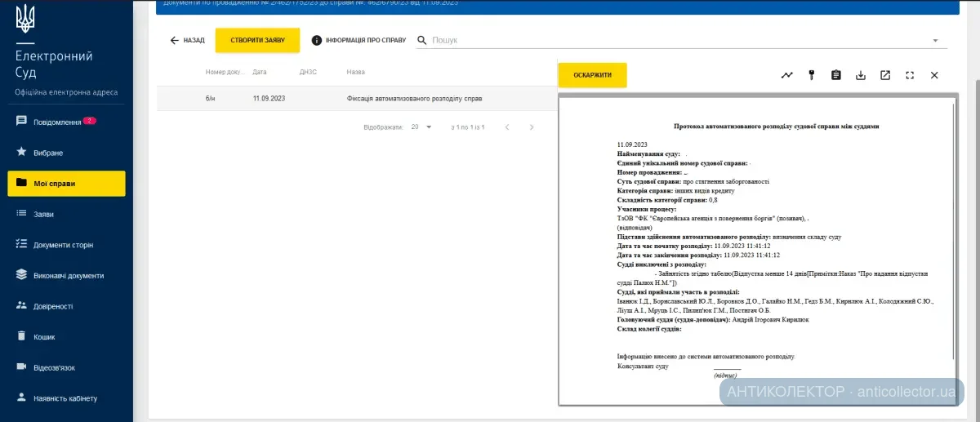Go back with the НАЗАД button
Viewport: 980px width, 422px height.
187,40
